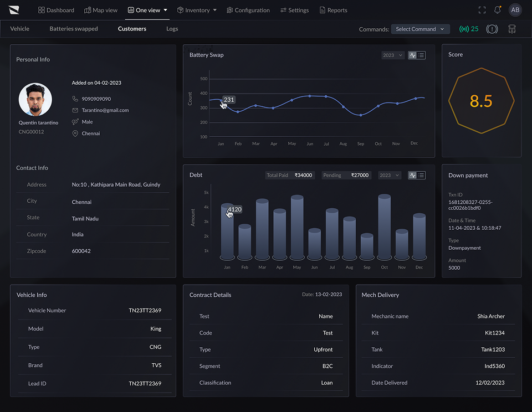Switch to the Batteries swapped tab
Screen dimensions: 532x412
74,29
